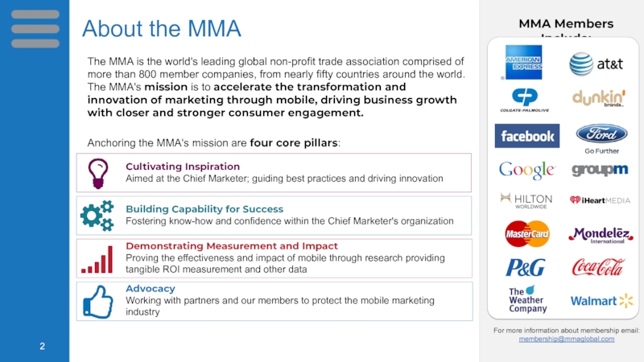Image resolution: width=644 pixels, height=362 pixels.
Task: Click the Coca-Cola logo
Action: [x=598, y=266]
